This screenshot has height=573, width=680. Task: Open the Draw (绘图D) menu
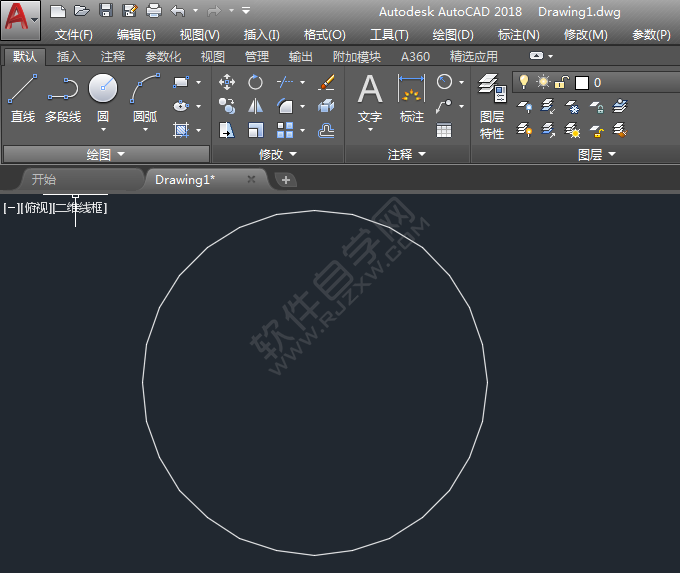453,35
